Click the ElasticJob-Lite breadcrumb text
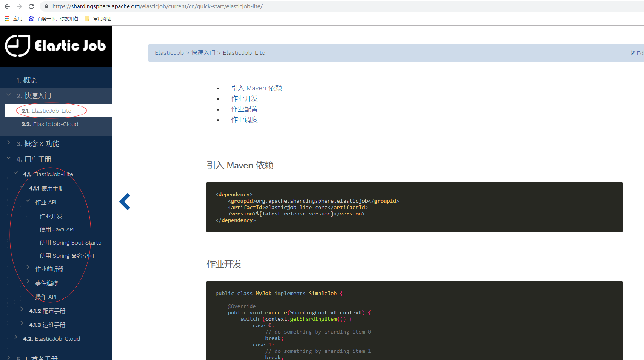644x360 pixels. (244, 53)
